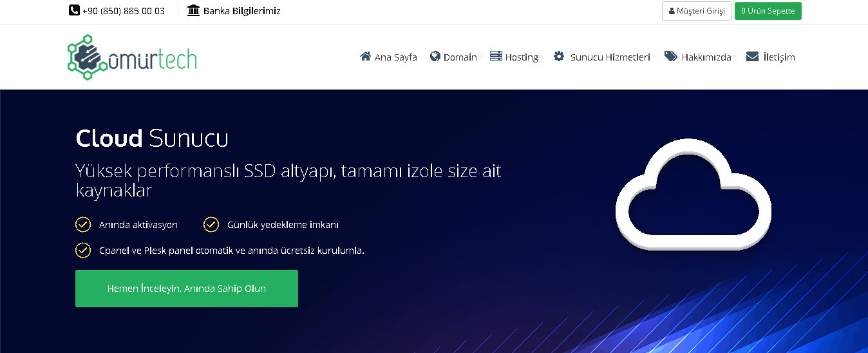This screenshot has width=868, height=353.
Task: Expand the Sunucu Hizmetleri dropdown arrow
Action: [x=654, y=57]
